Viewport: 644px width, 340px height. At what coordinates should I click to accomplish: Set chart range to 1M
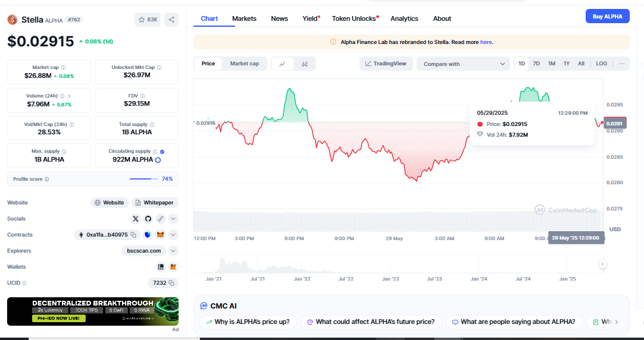pos(552,64)
